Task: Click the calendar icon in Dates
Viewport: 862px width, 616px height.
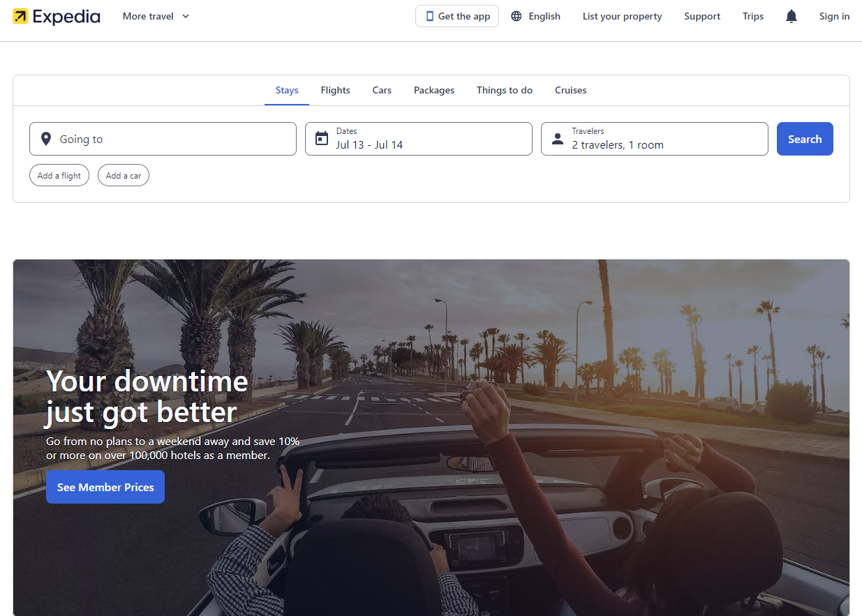Action: click(x=322, y=139)
